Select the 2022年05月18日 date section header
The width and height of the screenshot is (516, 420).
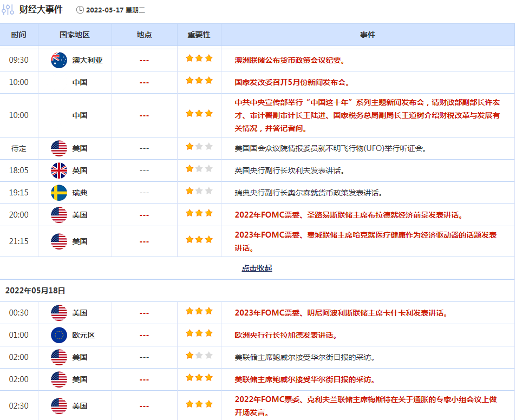(x=35, y=291)
